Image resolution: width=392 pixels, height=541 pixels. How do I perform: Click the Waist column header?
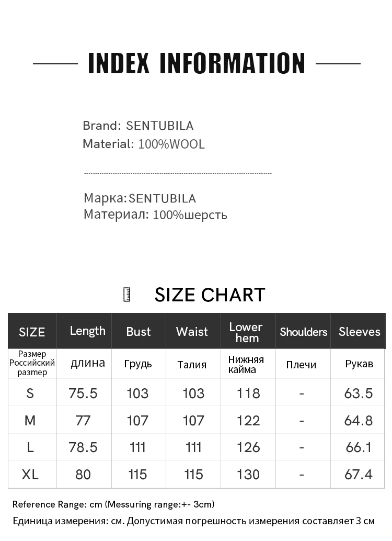(192, 331)
